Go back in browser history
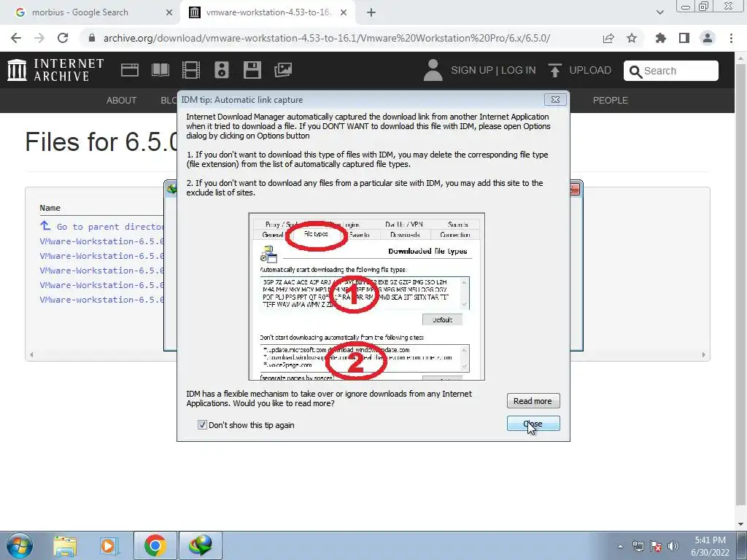Viewport: 747px width, 560px height. pos(16,38)
